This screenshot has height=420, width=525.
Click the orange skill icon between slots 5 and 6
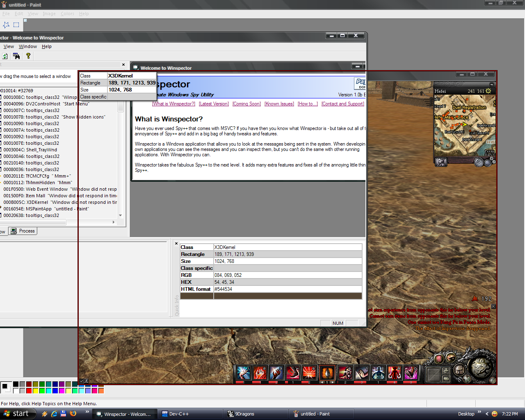tap(327, 373)
